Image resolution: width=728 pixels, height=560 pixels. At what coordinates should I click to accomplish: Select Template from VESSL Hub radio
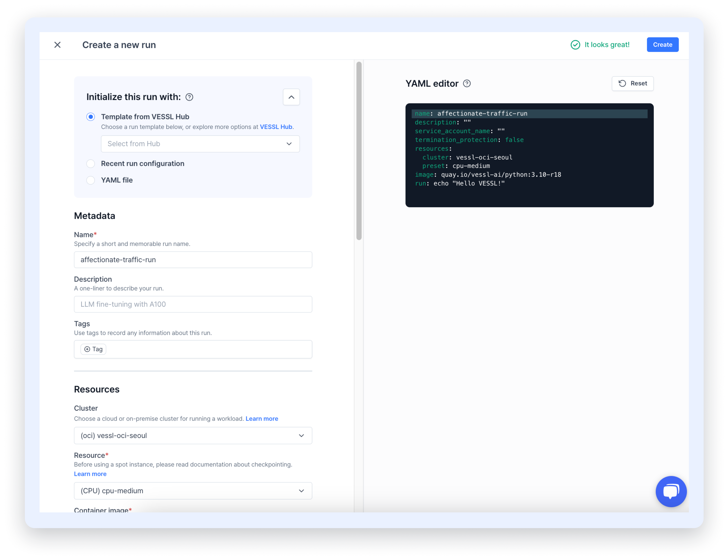coord(91,117)
